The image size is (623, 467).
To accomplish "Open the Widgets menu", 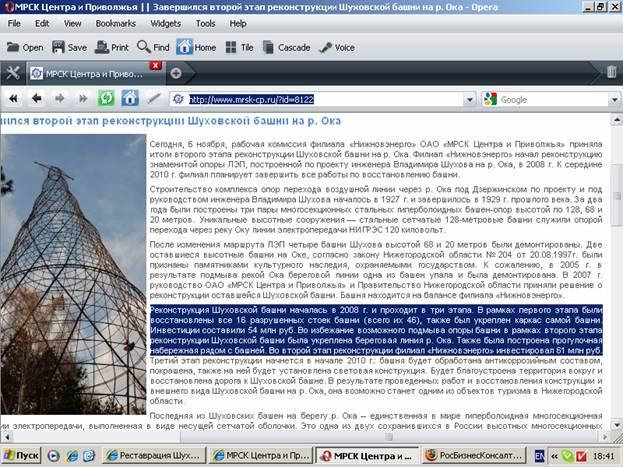I will pyautogui.click(x=165, y=23).
